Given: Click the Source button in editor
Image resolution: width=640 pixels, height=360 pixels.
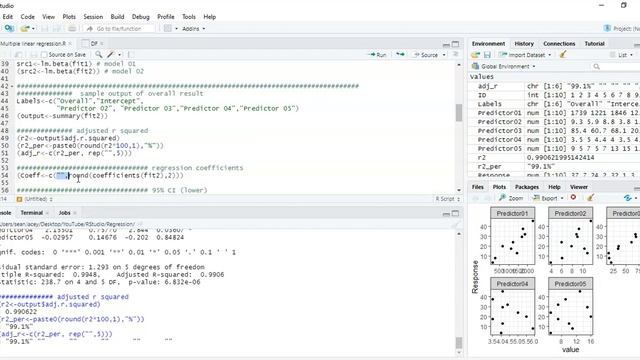Looking at the screenshot, I should tap(426, 54).
